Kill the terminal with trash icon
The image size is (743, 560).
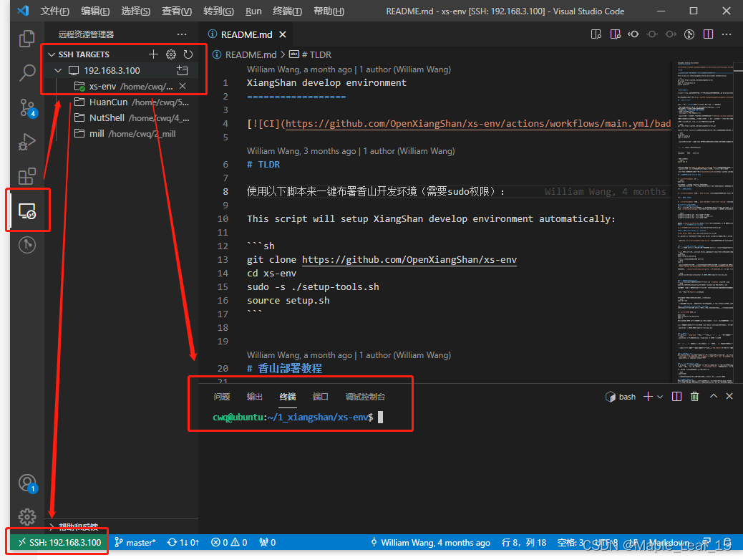(x=694, y=397)
